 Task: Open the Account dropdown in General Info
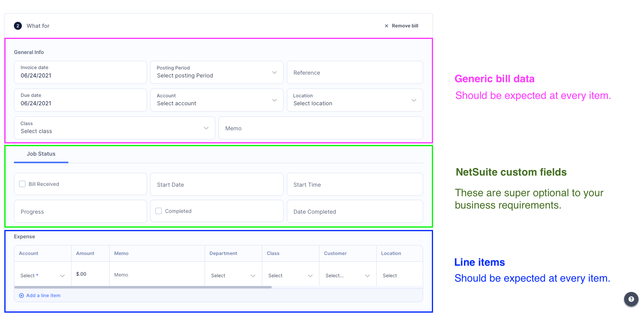click(217, 100)
